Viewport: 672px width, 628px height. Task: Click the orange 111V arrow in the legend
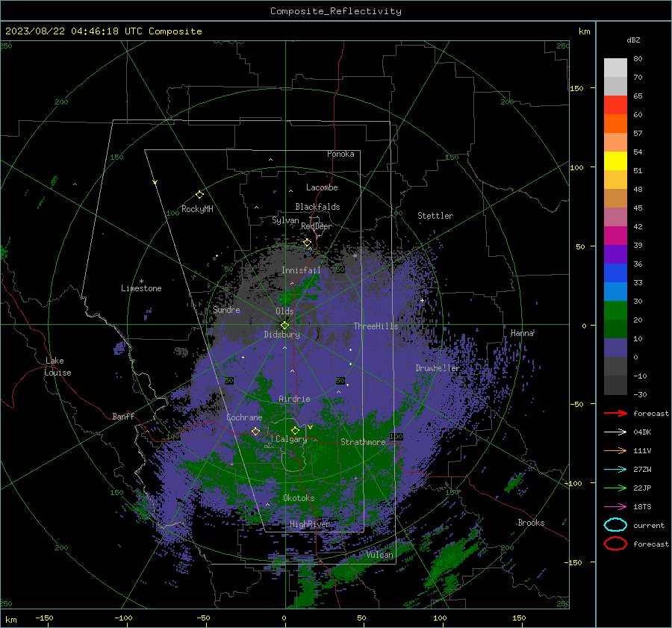(615, 450)
